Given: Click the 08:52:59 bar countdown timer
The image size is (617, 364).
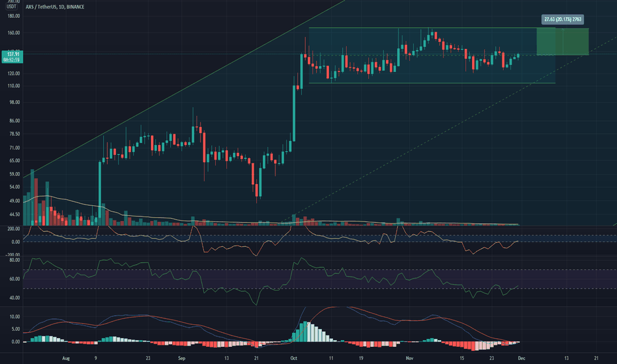Looking at the screenshot, I should click(12, 60).
